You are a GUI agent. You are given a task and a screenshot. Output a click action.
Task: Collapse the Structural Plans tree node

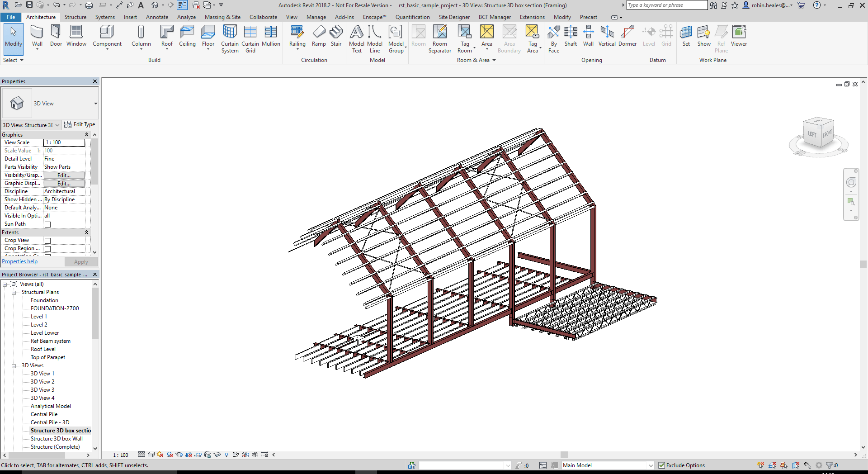pyautogui.click(x=14, y=293)
